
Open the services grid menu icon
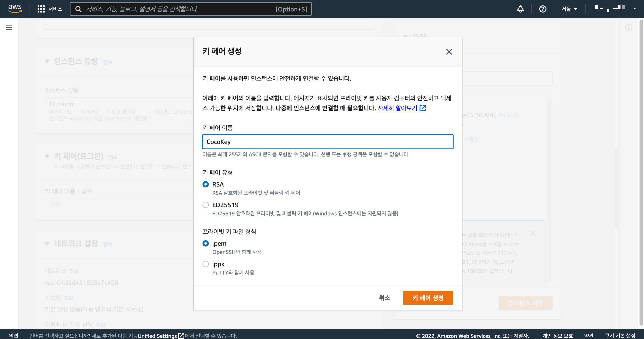pyautogui.click(x=41, y=9)
